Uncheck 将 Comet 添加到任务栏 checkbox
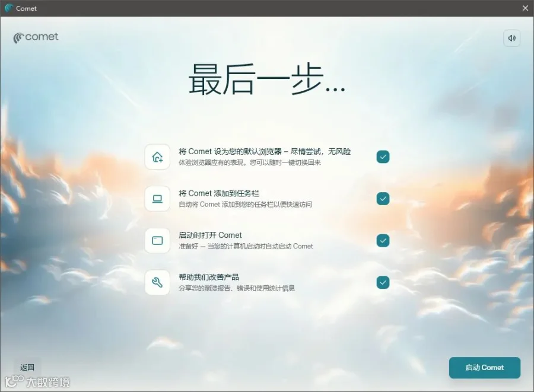 tap(383, 199)
